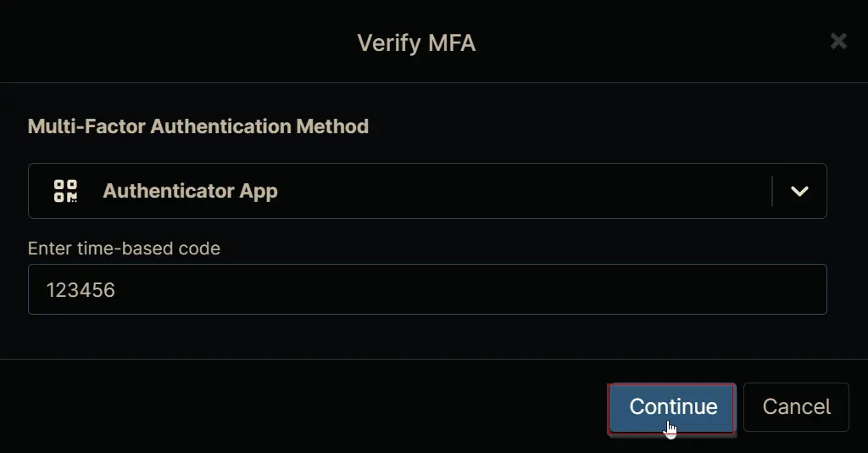Click the grid-style QR glyph left of Authenticator App

pyautogui.click(x=65, y=191)
